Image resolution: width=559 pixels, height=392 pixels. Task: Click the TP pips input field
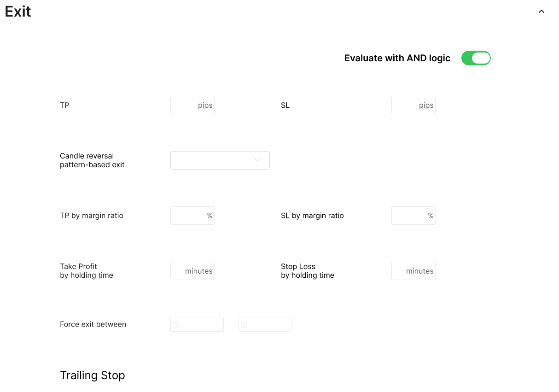pyautogui.click(x=192, y=105)
